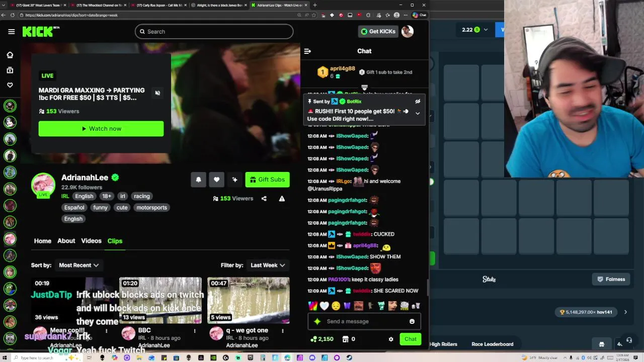Screen dimensions: 644x362
Task: Click the green sparkle icon in message box
Action: pyautogui.click(x=317, y=321)
